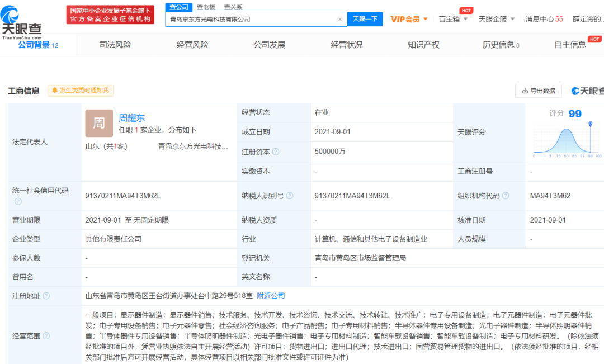Click the 山东（共1家） text
This screenshot has width=604, height=364.
coord(106,146)
